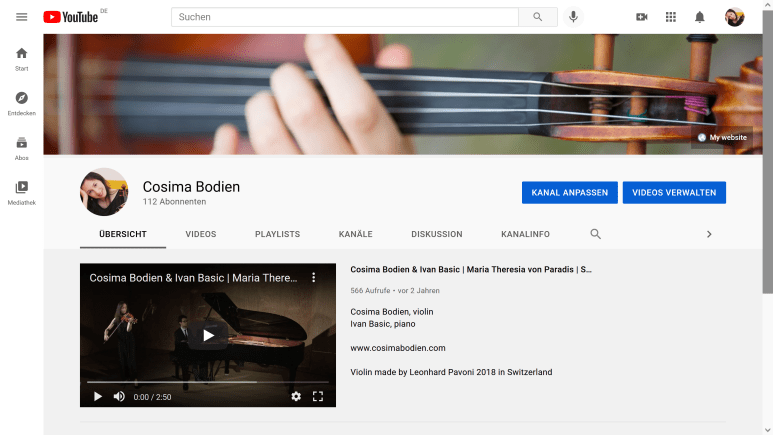Open the Mediathek library sidebar item
773x435 pixels.
click(x=21, y=192)
